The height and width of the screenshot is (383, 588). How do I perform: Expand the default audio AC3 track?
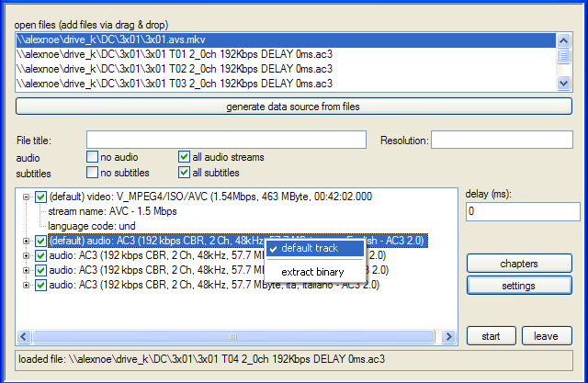25,241
